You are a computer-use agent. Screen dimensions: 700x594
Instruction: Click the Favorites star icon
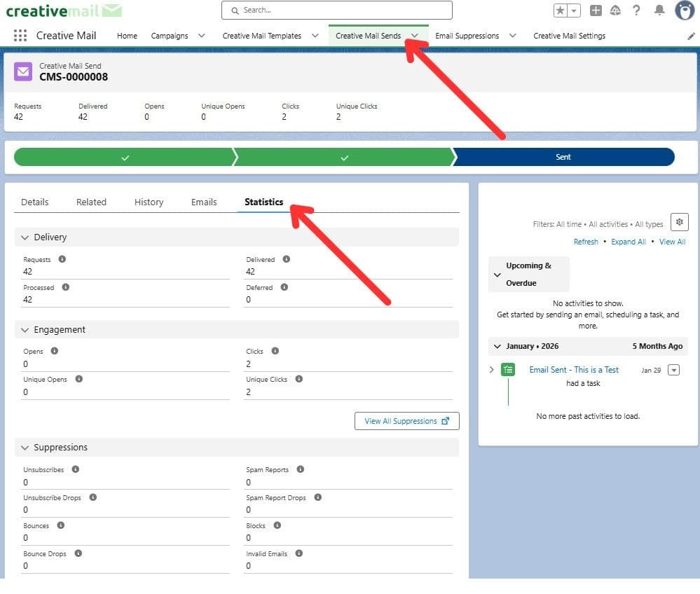[x=561, y=11]
